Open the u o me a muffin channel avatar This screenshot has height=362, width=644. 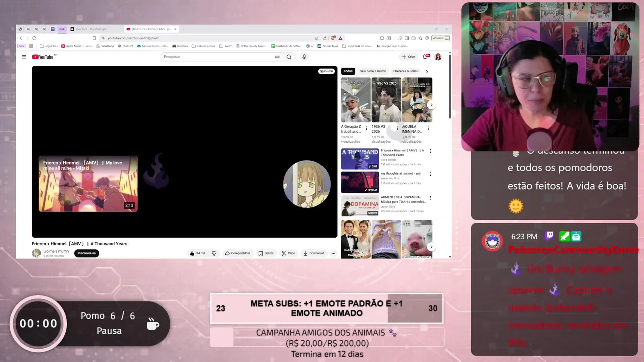[x=36, y=253]
